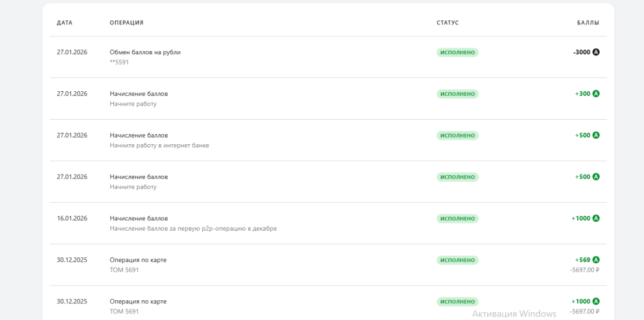
Task: Click the card number **5591
Action: coord(119,62)
